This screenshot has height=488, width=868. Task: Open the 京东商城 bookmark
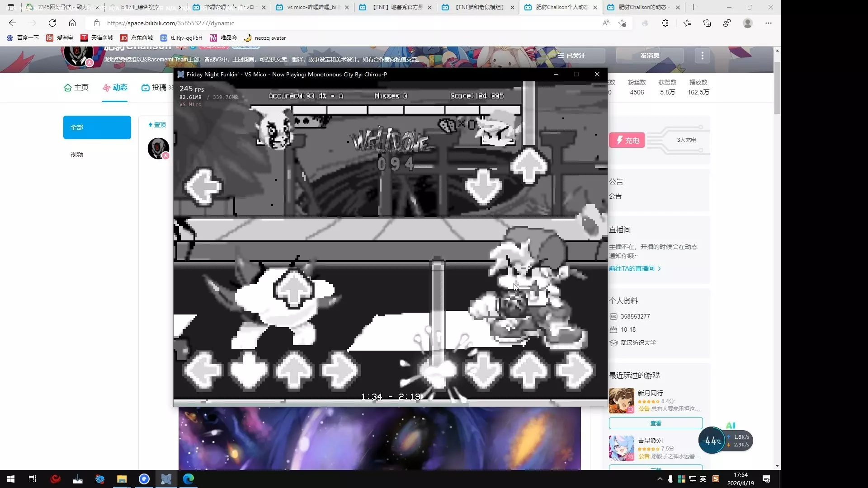tap(137, 38)
